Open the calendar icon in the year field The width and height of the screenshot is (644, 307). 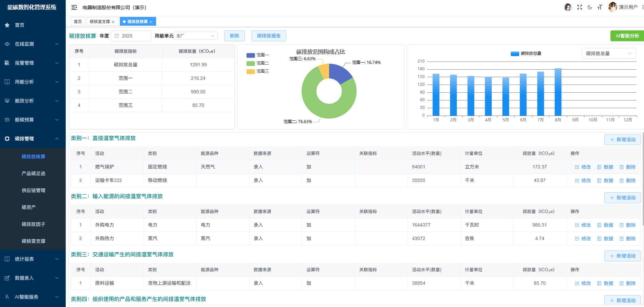coord(117,36)
